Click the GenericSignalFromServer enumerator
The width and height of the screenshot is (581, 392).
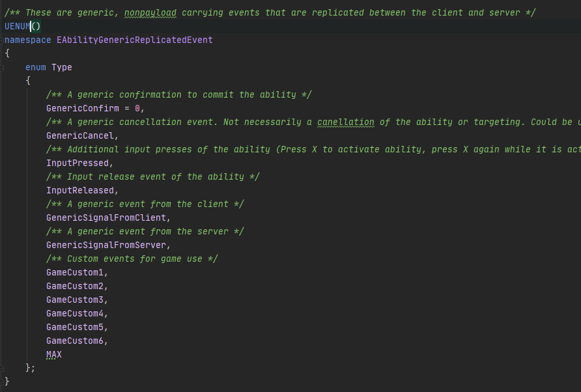click(106, 245)
